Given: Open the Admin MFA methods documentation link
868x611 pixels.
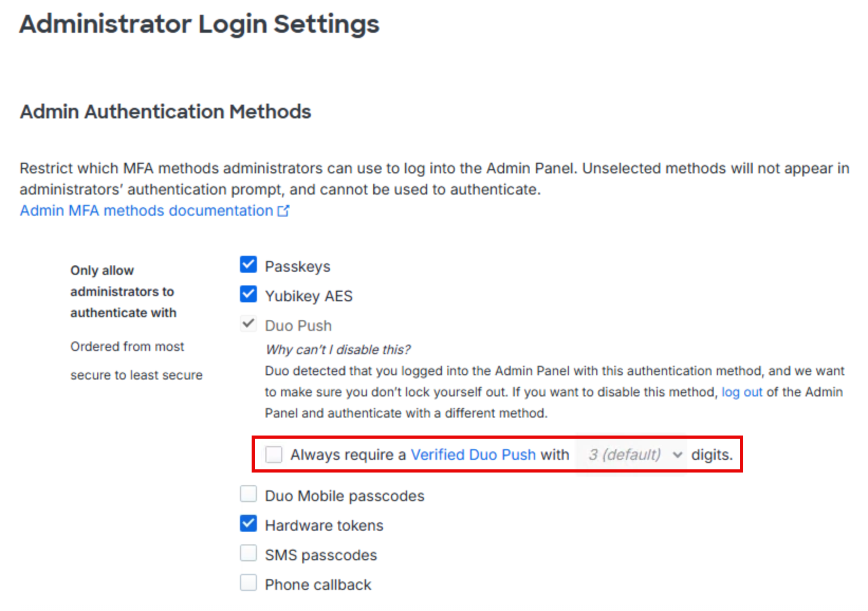Looking at the screenshot, I should (146, 211).
